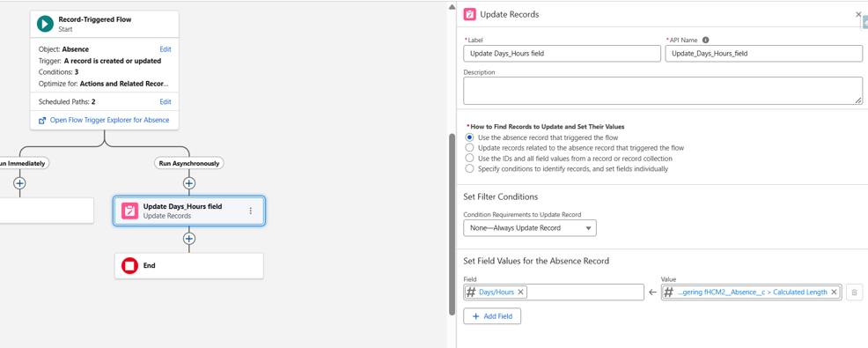Click the Run Asynchronously path label

click(x=188, y=163)
